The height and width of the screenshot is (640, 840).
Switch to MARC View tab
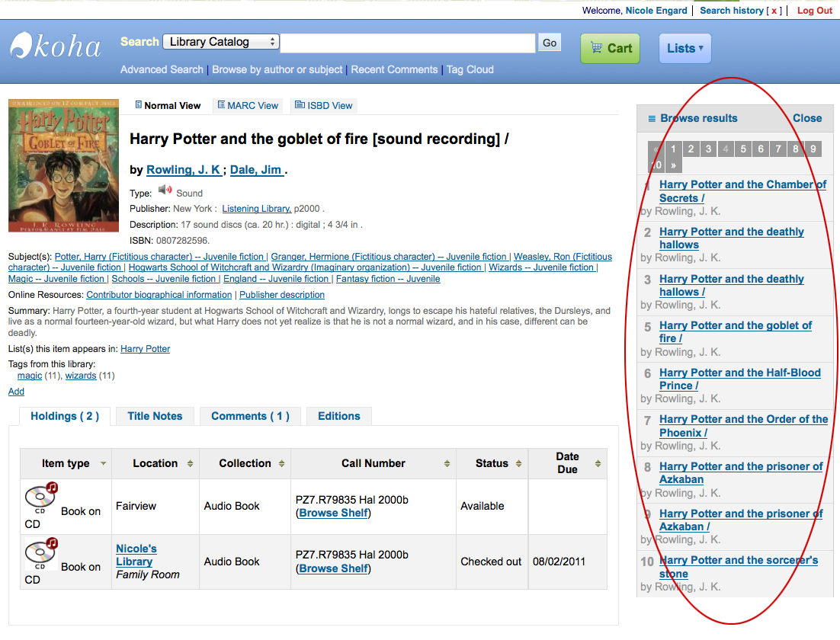(x=248, y=105)
